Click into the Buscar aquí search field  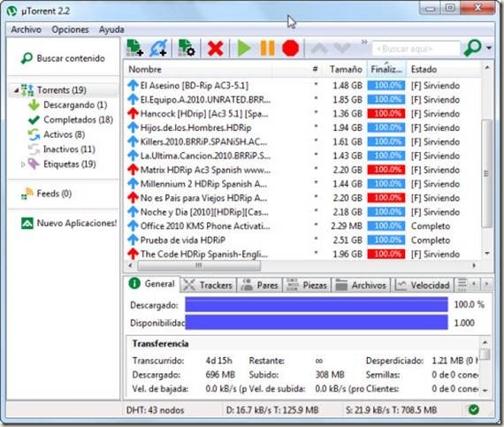tap(416, 49)
